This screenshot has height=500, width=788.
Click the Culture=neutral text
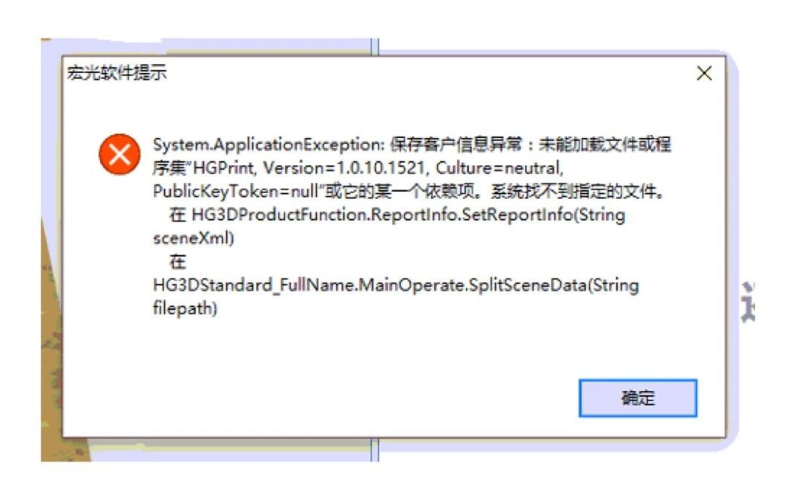[499, 168]
